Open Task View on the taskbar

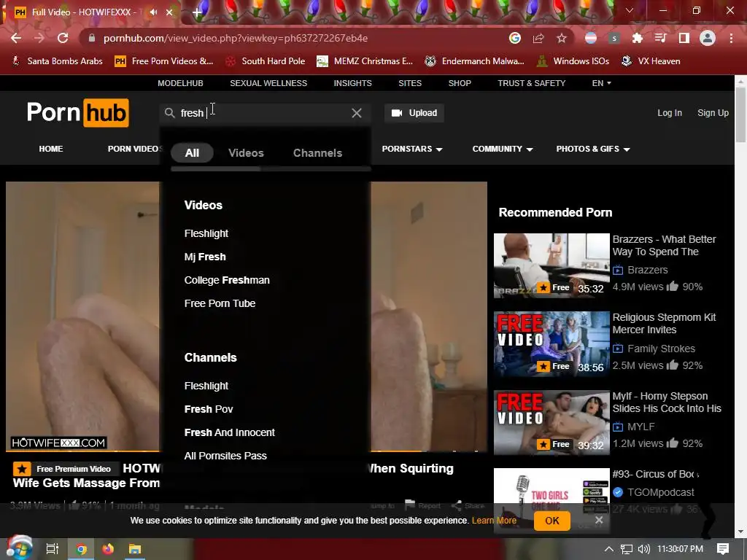pyautogui.click(x=52, y=549)
